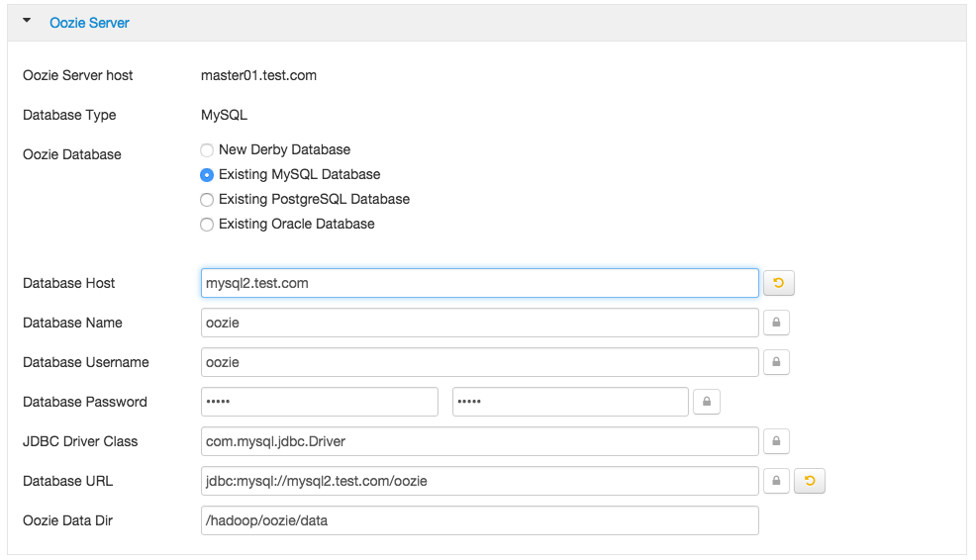The image size is (976, 560).
Task: Focus the Database Host input field
Action: (x=479, y=283)
